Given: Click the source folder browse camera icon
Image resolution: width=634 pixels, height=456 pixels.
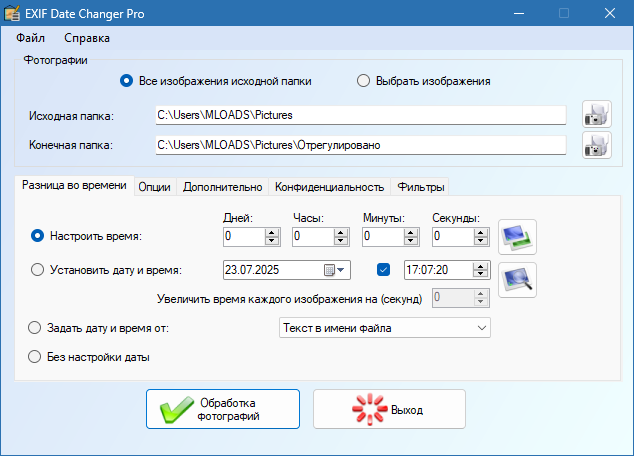Looking at the screenshot, I should click(596, 114).
